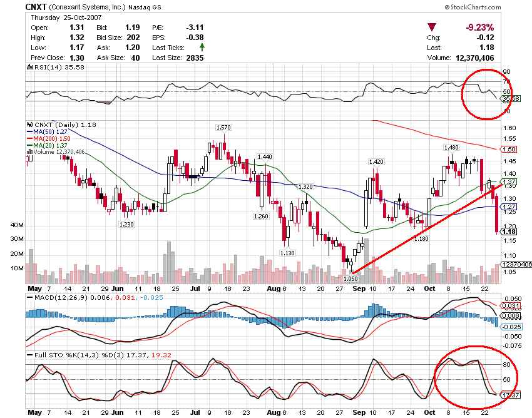
Task: Click the 'RSI(14) 35.58' indicator label
Action: (59, 67)
